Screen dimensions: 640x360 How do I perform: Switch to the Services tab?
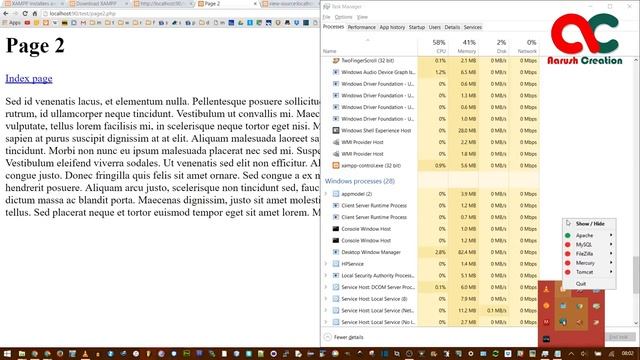coord(473,27)
